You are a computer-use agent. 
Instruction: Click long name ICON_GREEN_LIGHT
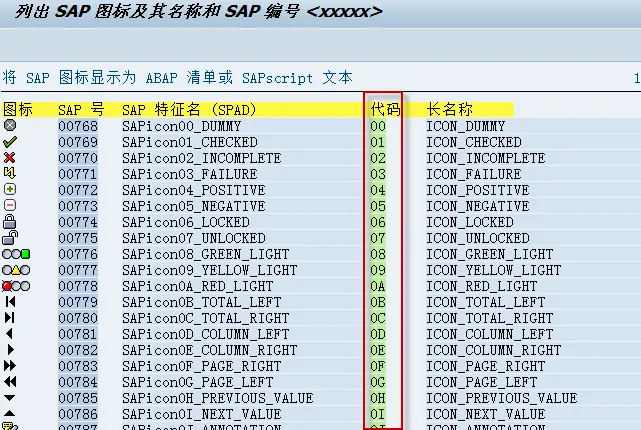pos(490,254)
